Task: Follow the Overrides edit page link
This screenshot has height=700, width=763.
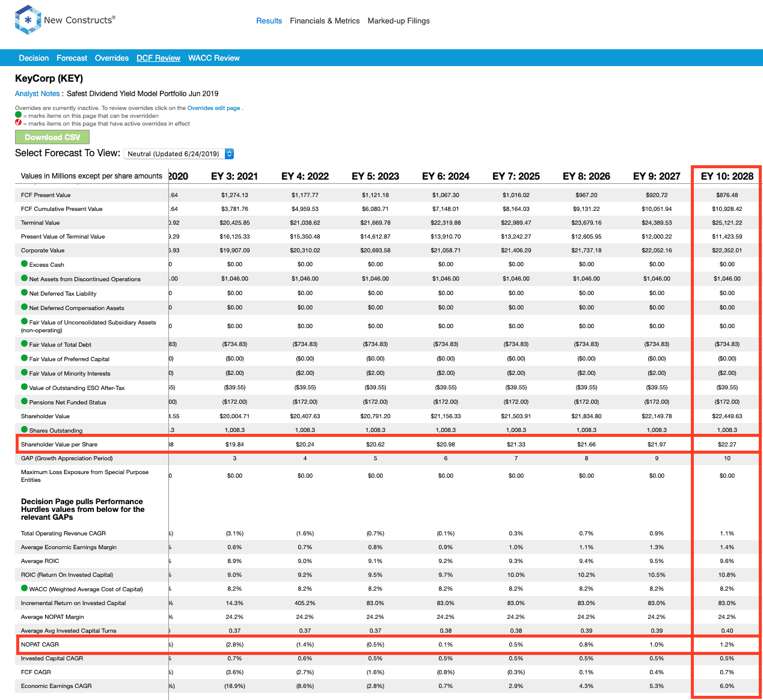Action: [213, 108]
